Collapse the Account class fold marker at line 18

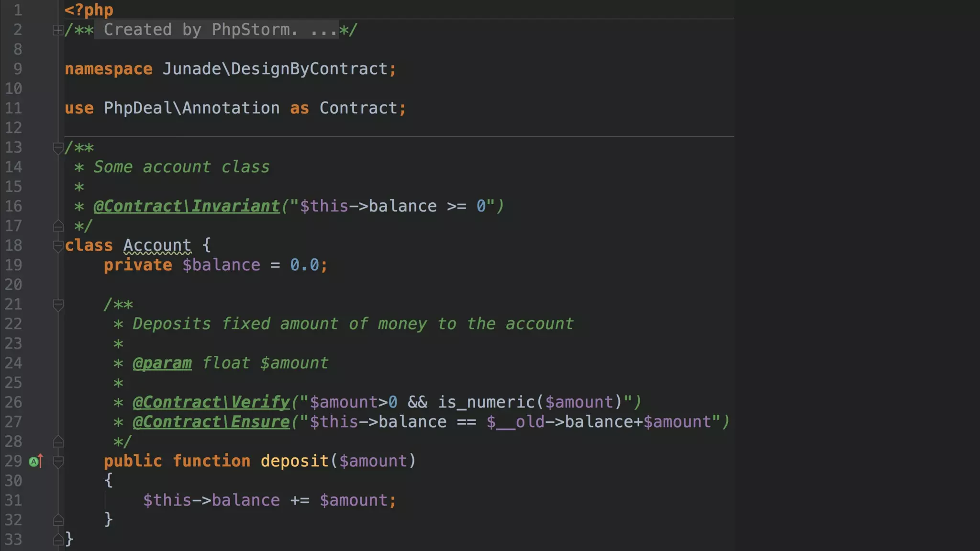coord(58,246)
